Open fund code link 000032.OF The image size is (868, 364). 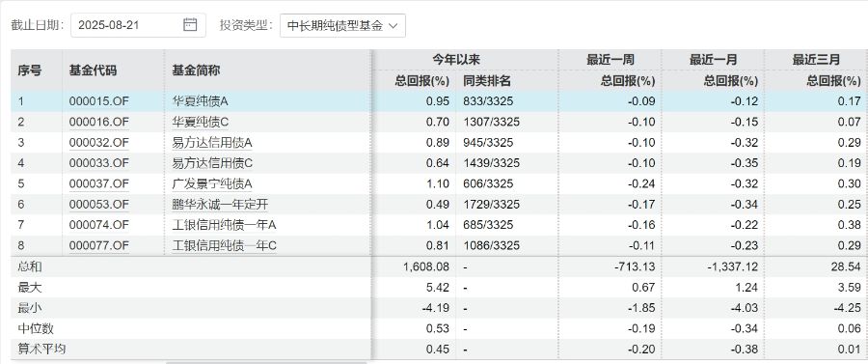tap(99, 143)
